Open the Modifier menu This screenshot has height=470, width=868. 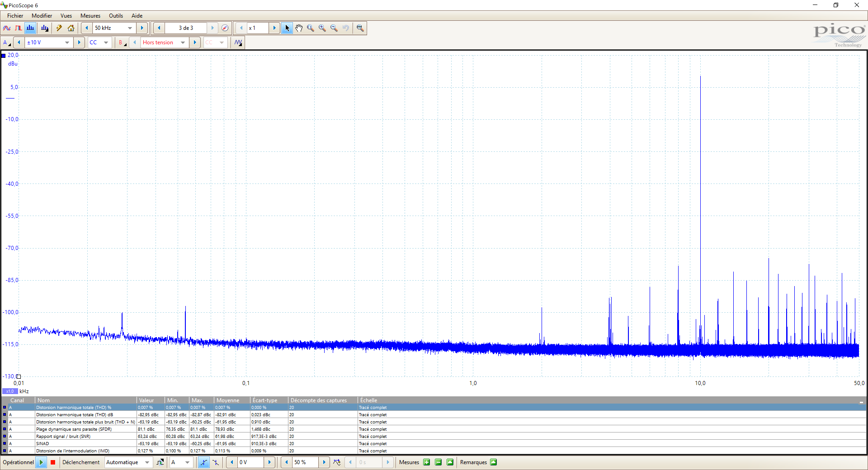tap(42, 15)
